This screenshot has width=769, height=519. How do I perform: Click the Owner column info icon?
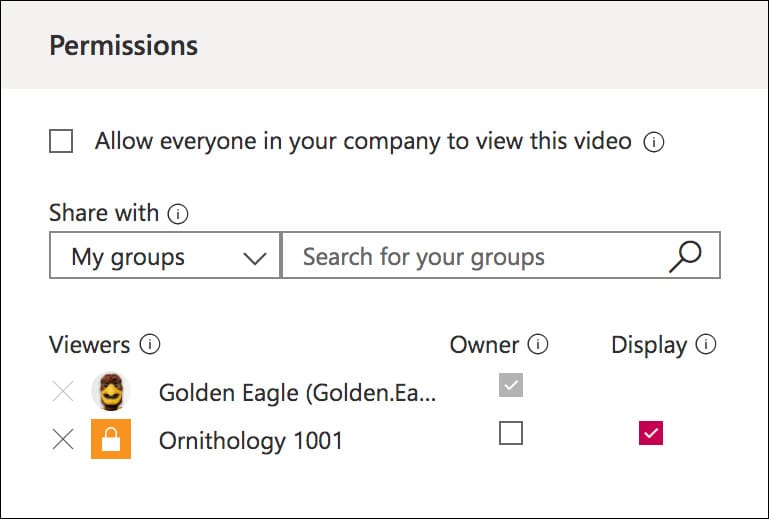(x=538, y=345)
